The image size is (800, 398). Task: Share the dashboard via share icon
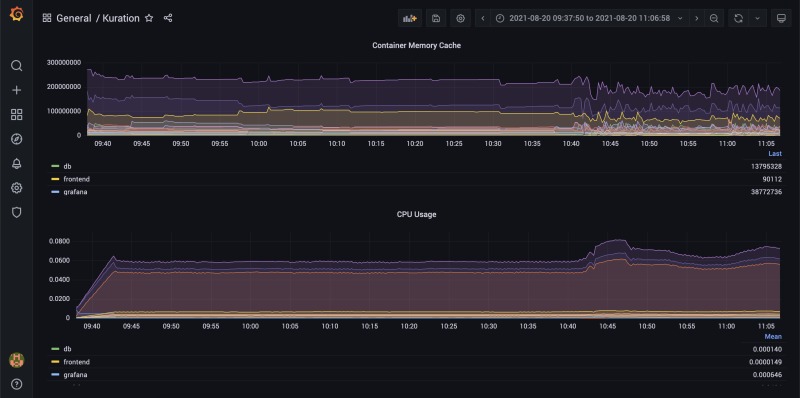pyautogui.click(x=168, y=18)
